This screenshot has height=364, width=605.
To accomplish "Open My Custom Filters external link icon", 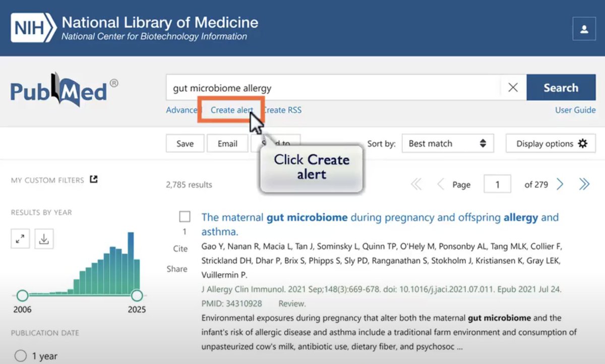I will [93, 179].
